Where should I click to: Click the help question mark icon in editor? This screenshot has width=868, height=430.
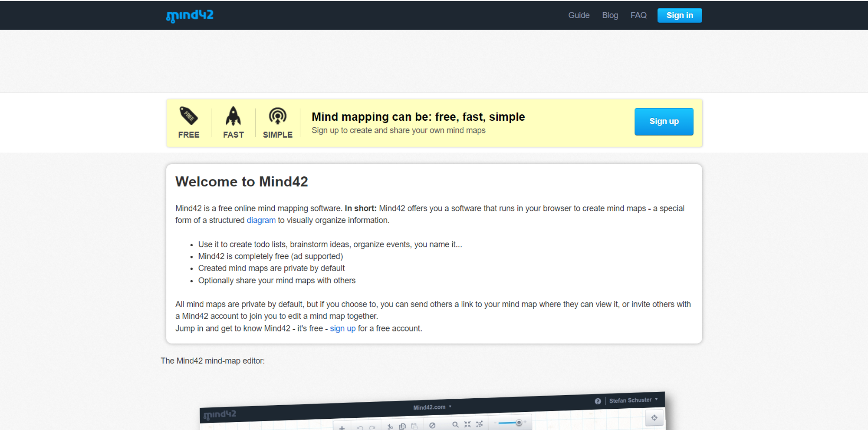coord(598,401)
